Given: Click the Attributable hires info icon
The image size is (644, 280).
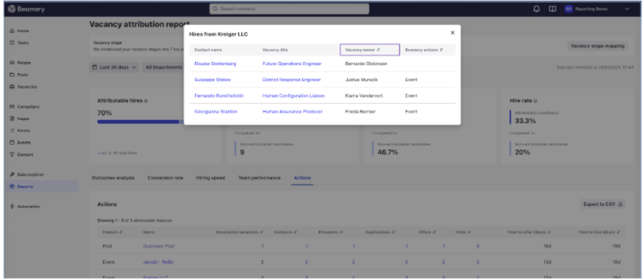Looking at the screenshot, I should pyautogui.click(x=146, y=100).
